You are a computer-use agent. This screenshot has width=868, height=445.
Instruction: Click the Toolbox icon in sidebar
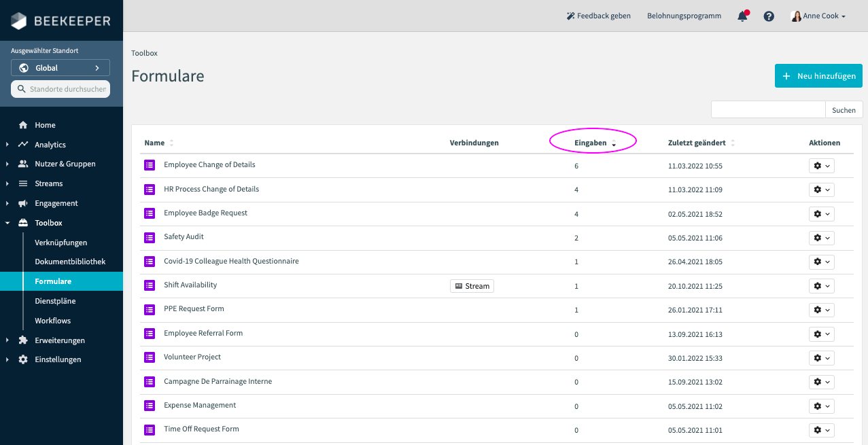click(x=23, y=223)
